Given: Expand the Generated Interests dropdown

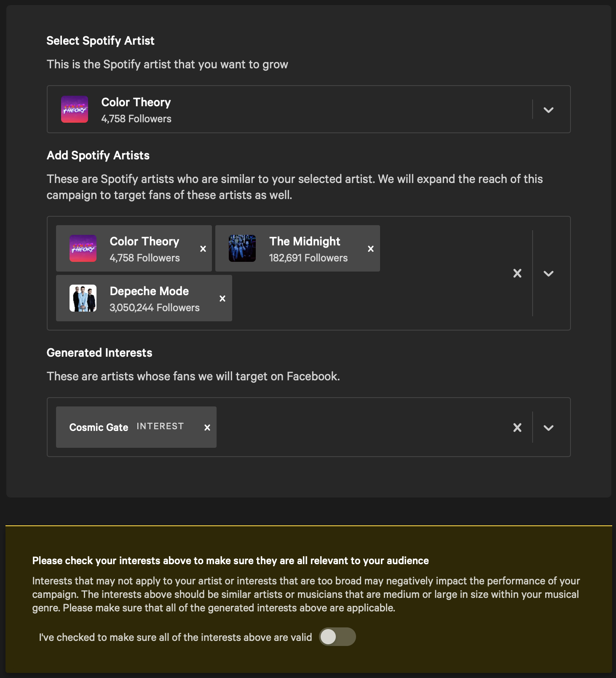Looking at the screenshot, I should click(549, 428).
